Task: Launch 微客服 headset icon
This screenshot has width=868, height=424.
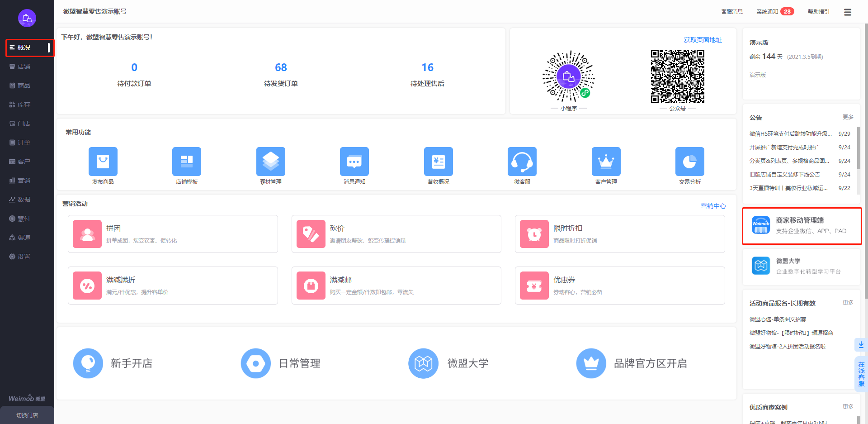Action: tap(522, 162)
